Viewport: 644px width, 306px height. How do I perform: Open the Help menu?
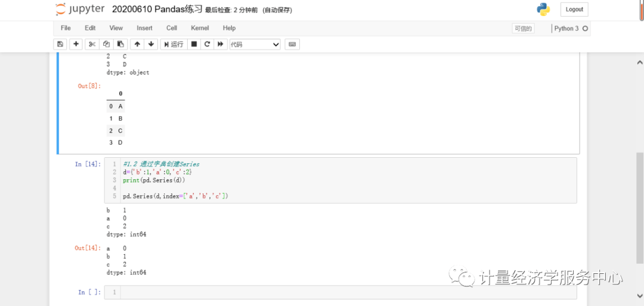click(229, 28)
